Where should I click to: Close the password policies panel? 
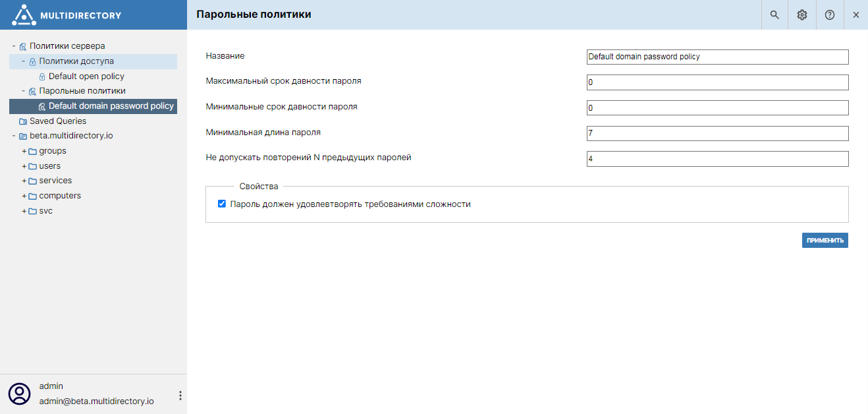[856, 15]
